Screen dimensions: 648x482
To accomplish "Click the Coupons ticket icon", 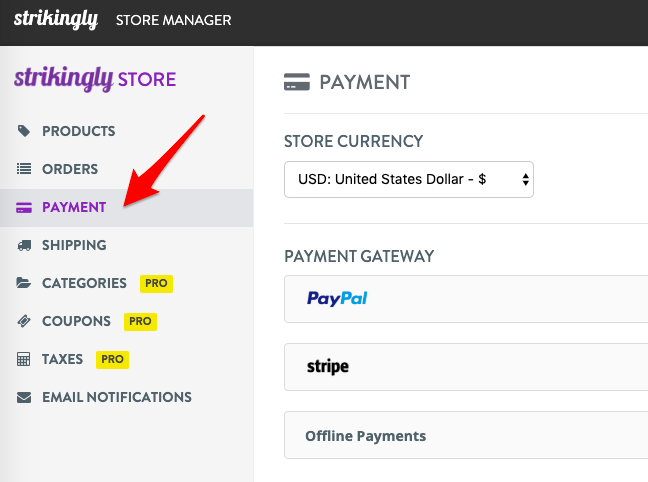I will [24, 321].
